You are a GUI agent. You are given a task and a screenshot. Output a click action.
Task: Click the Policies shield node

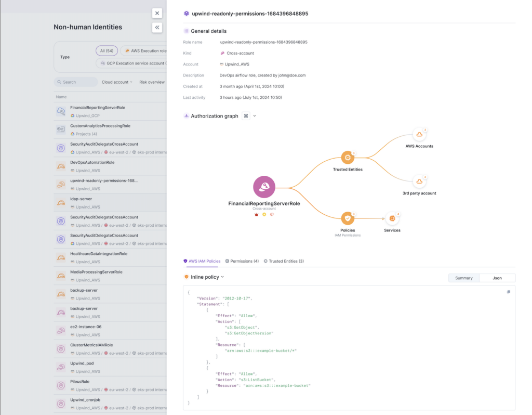(x=348, y=218)
